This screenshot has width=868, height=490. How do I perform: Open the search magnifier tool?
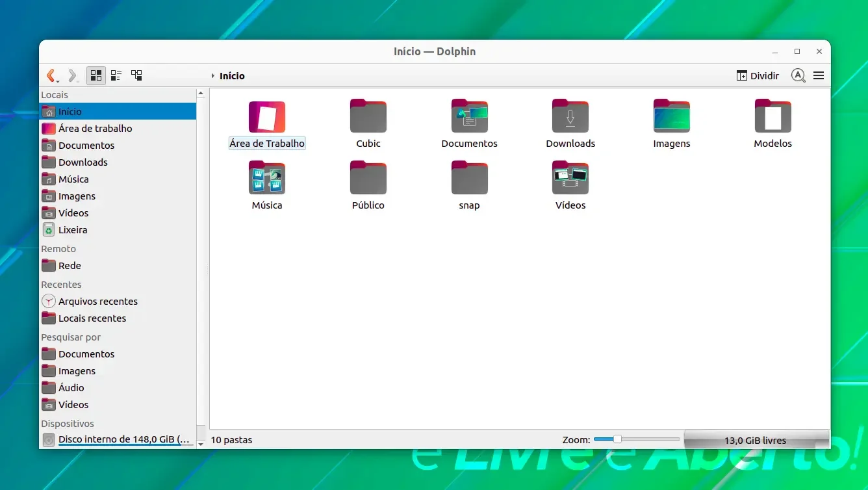coord(798,75)
